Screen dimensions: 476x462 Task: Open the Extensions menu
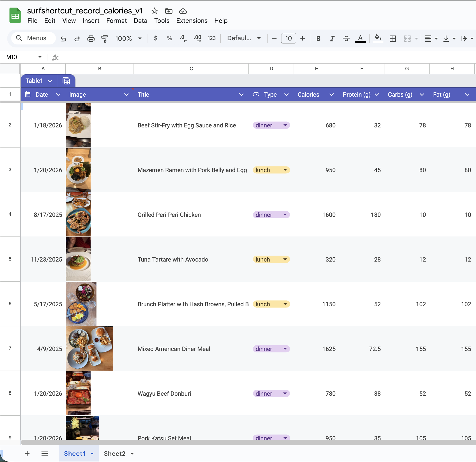coord(192,21)
